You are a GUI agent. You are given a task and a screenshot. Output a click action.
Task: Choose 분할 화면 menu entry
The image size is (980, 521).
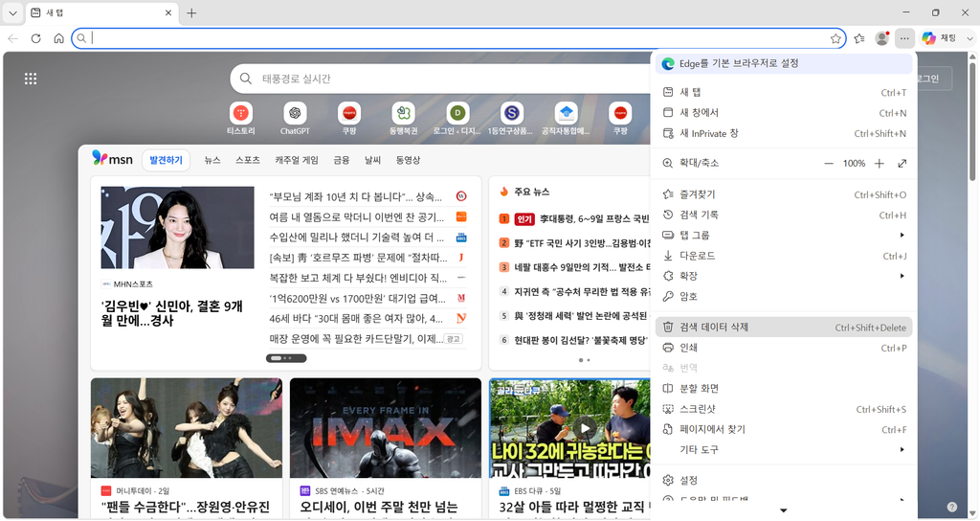784,389
